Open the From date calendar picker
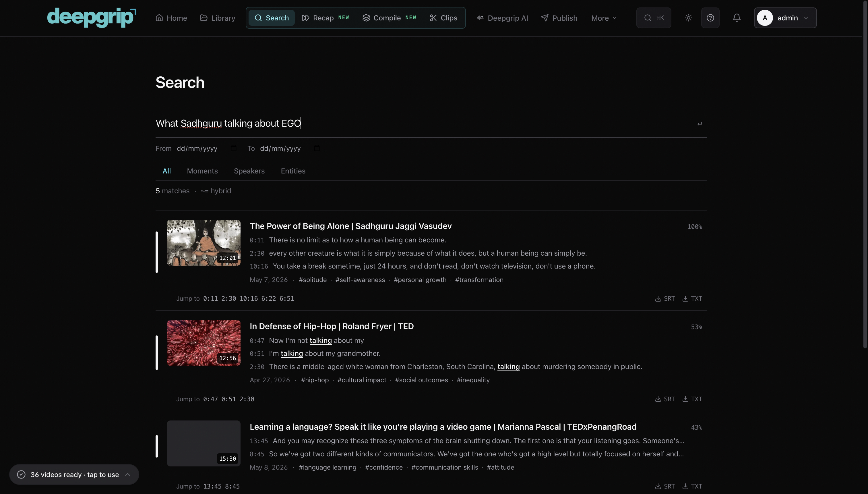 coord(233,148)
